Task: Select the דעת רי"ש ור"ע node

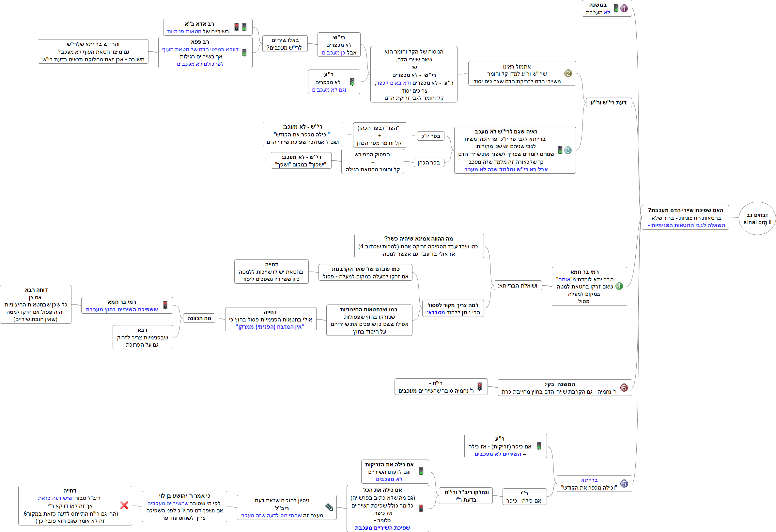Action: [x=608, y=102]
